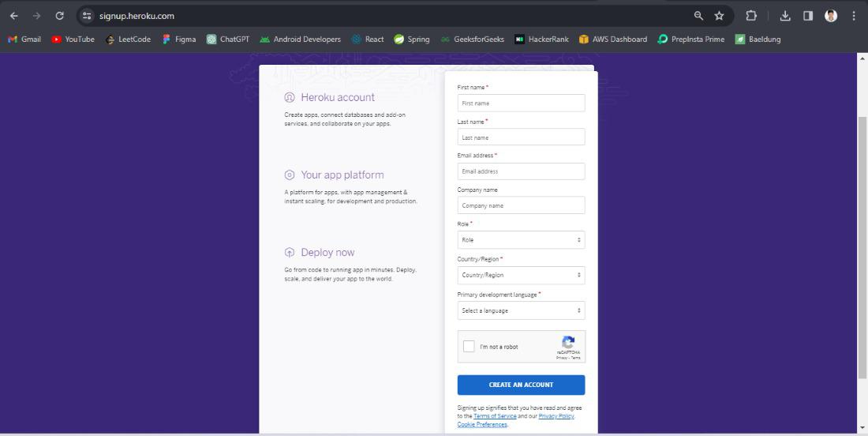Open the LeetCode bookmark

pos(128,39)
